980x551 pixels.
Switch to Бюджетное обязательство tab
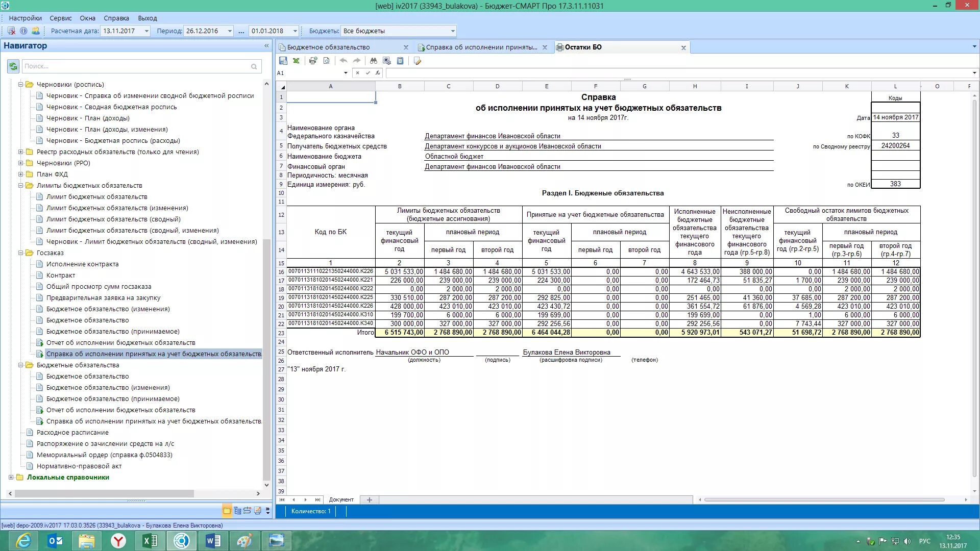[328, 47]
